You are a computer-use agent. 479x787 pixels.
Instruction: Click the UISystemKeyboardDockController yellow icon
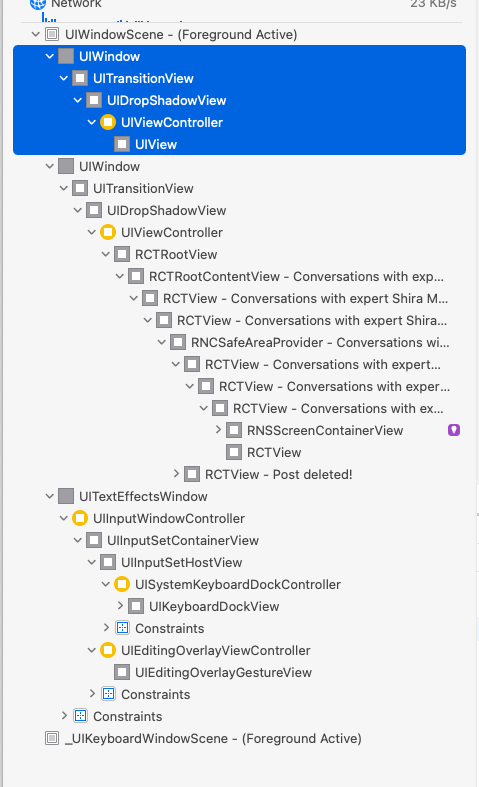coord(122,584)
